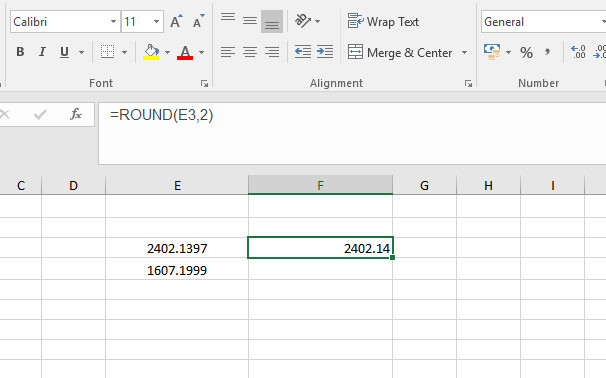Open Font settings dialog launcher
Viewport: 606px width, 378px height.
pyautogui.click(x=204, y=83)
